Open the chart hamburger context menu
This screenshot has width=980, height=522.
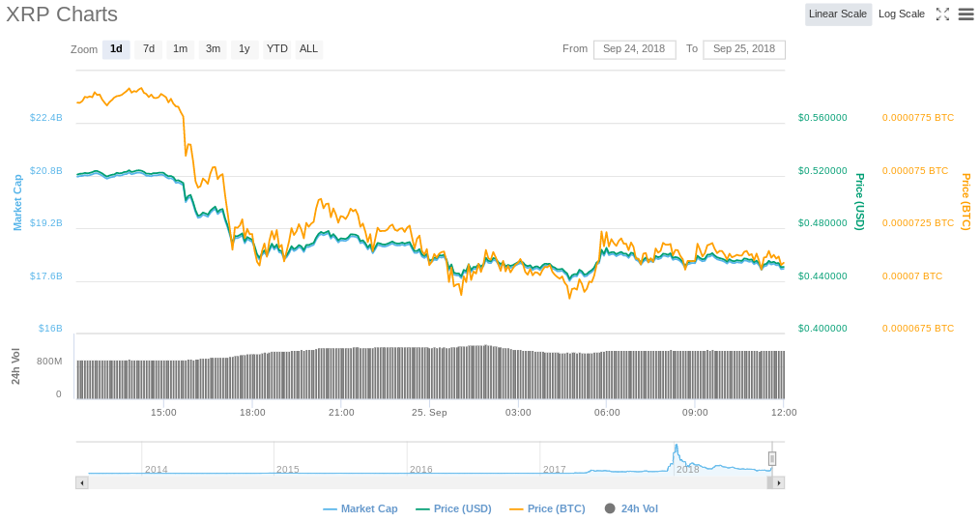click(966, 14)
